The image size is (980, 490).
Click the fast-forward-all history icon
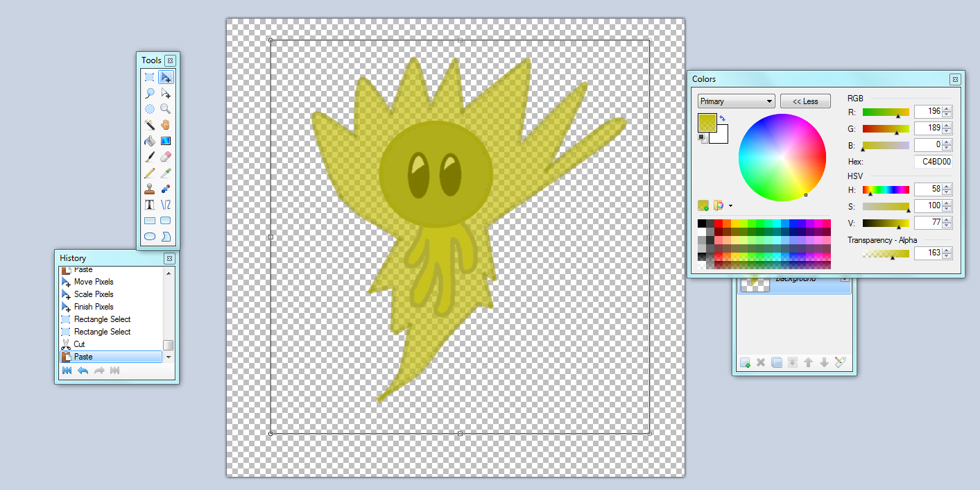(x=115, y=371)
